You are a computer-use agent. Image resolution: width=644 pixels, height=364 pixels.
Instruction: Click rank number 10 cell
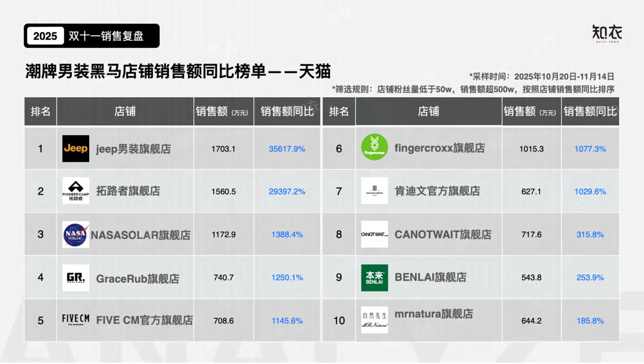(x=339, y=320)
